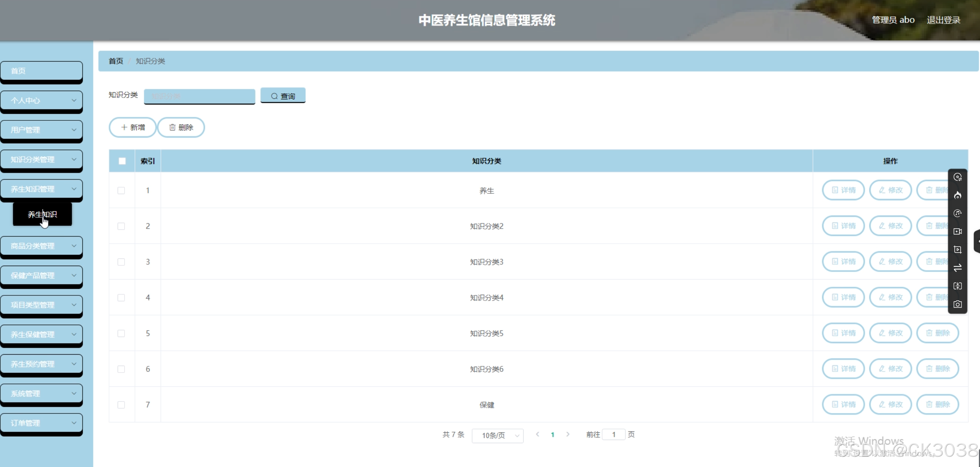Click 退出登录 to log out

click(x=943, y=20)
